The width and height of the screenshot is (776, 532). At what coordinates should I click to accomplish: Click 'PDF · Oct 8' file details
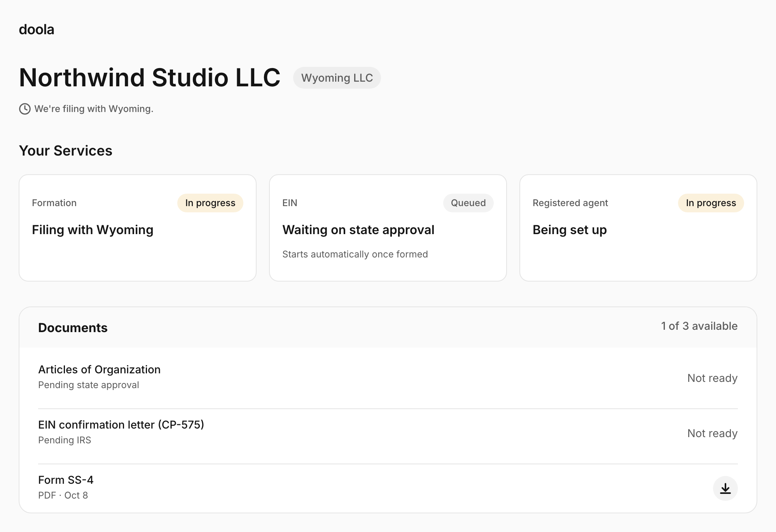coord(63,495)
